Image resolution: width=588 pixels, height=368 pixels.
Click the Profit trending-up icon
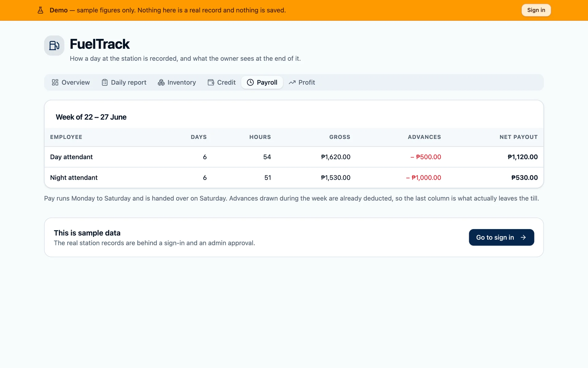[292, 82]
